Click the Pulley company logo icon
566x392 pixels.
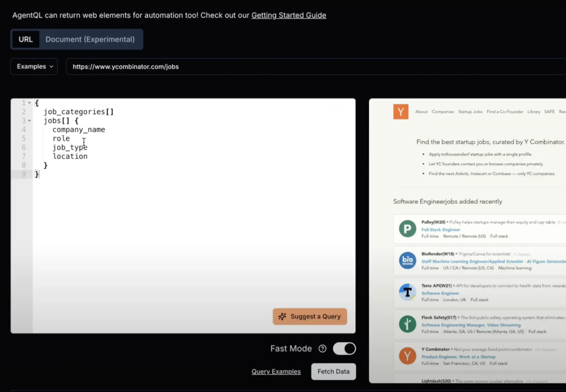(407, 229)
